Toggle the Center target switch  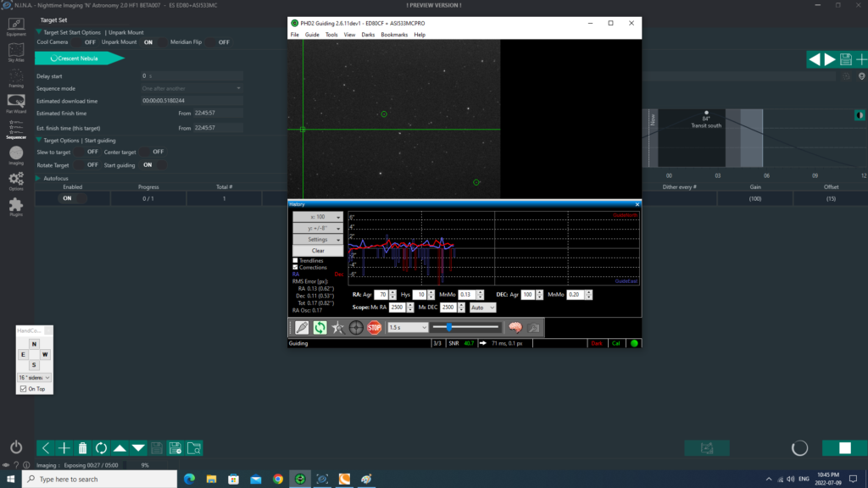pyautogui.click(x=153, y=152)
